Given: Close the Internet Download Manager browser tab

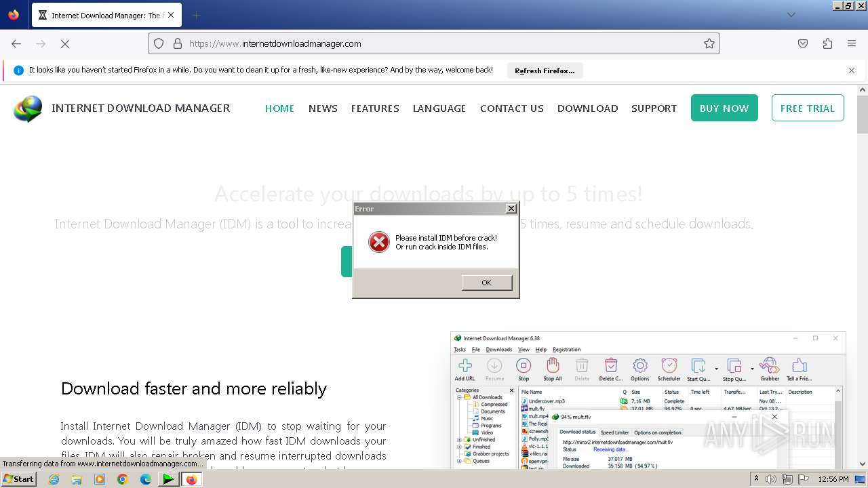Looking at the screenshot, I should click(170, 15).
